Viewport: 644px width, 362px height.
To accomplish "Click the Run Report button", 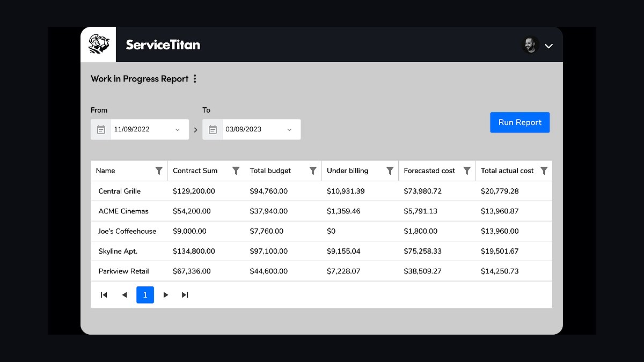I will click(519, 122).
